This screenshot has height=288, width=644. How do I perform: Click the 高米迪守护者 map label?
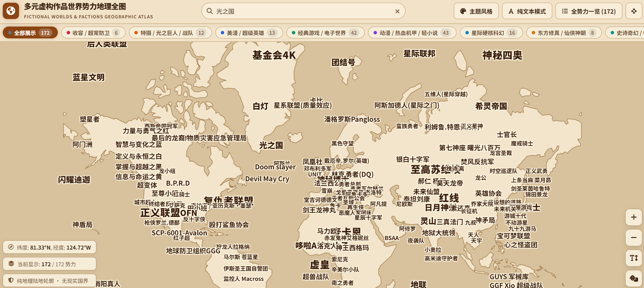441,258
